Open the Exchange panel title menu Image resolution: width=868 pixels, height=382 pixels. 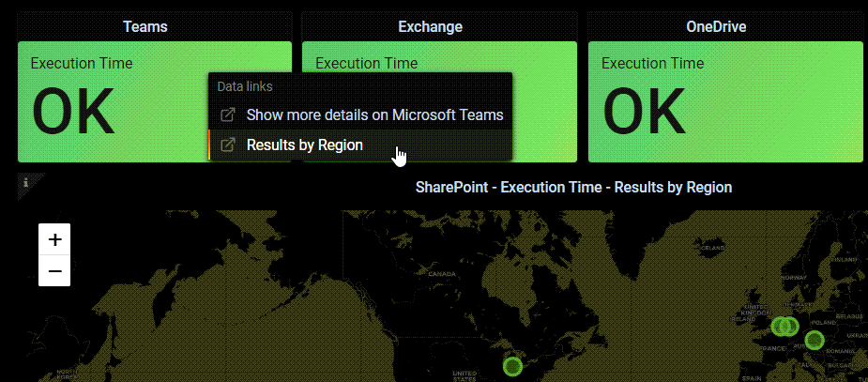coord(430,26)
